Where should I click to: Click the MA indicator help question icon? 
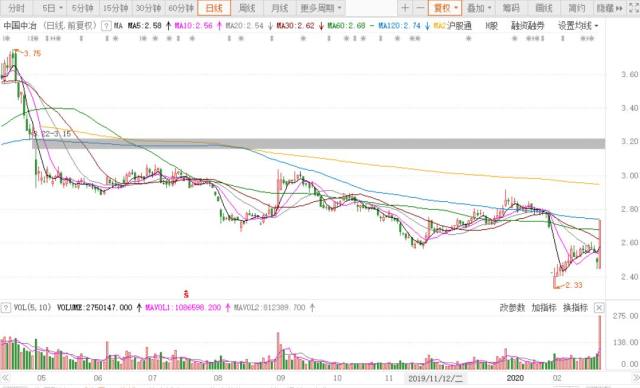[106, 26]
